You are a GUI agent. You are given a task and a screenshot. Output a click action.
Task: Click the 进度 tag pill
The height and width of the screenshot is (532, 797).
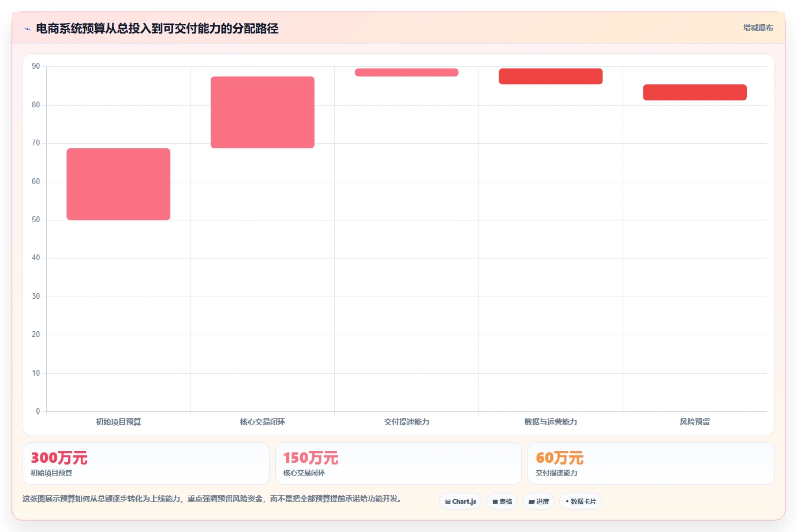click(x=538, y=501)
